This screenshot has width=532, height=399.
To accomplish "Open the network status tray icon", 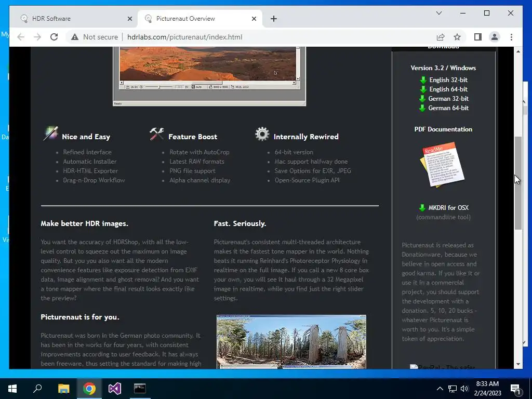I will 453,389.
